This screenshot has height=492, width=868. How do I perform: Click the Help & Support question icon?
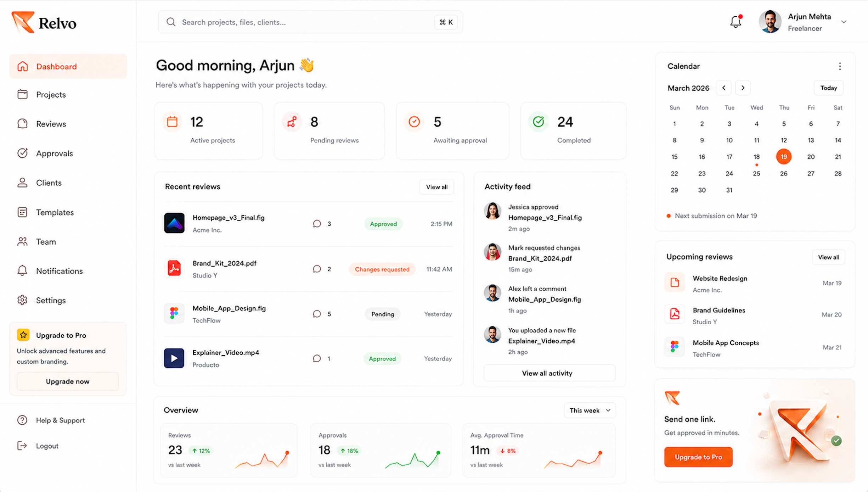click(22, 420)
